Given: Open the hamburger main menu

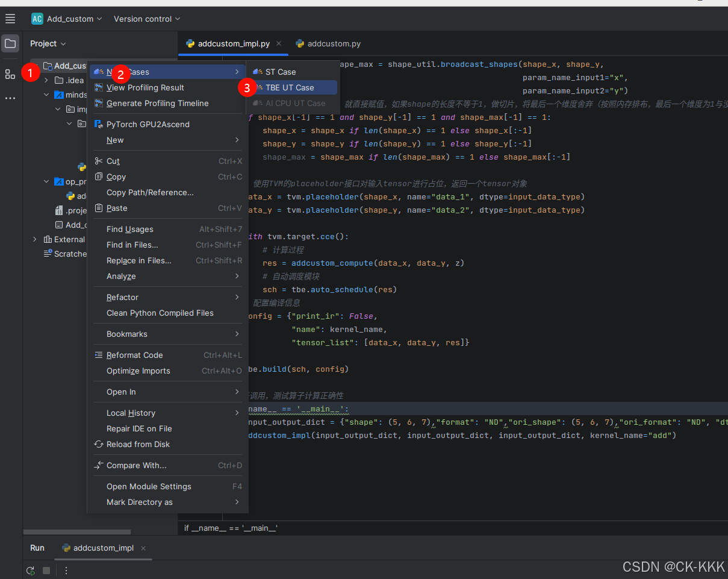Looking at the screenshot, I should (x=10, y=19).
